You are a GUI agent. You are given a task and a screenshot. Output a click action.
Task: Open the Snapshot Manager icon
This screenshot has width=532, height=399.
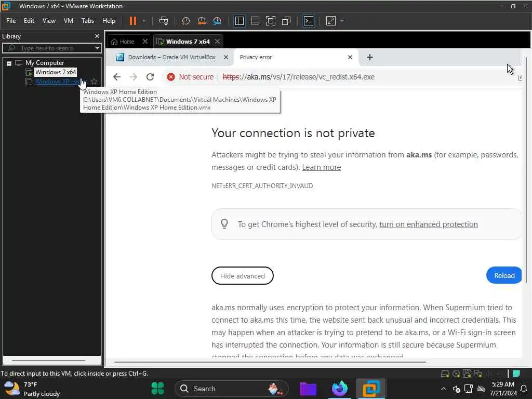point(217,21)
